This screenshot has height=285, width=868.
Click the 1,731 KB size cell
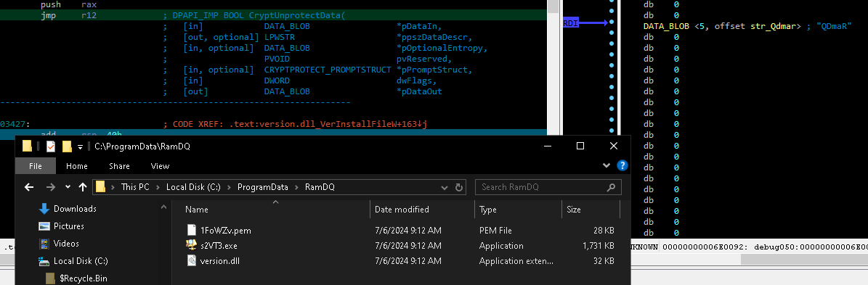[x=599, y=246]
